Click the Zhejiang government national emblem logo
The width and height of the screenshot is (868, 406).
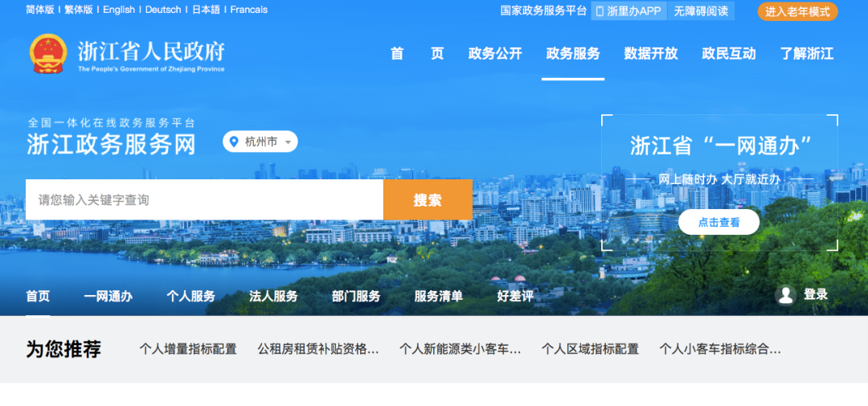pyautogui.click(x=48, y=54)
